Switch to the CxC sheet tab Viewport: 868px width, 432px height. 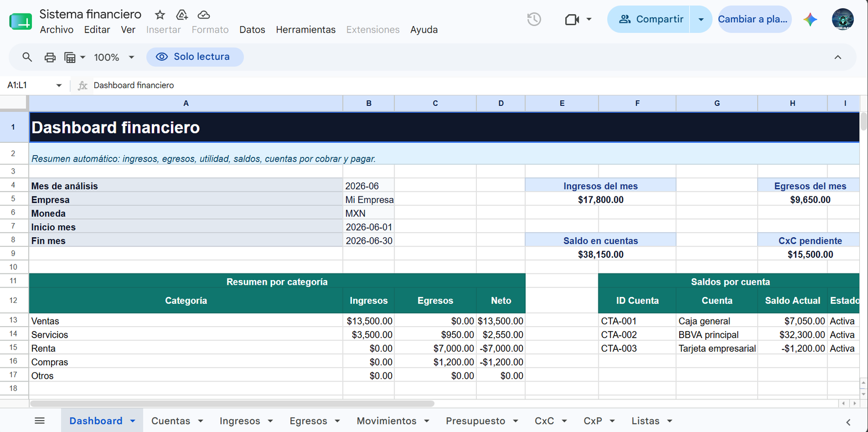[x=544, y=421]
